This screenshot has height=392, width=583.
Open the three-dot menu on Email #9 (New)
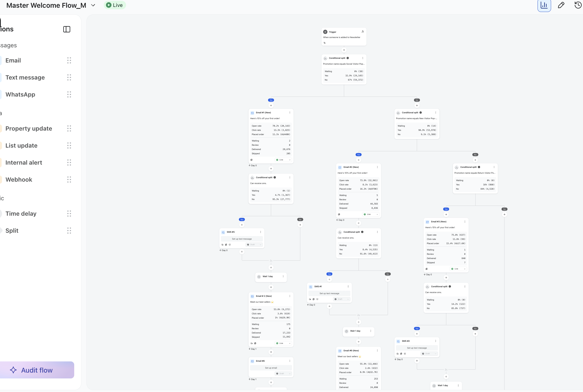(377, 351)
